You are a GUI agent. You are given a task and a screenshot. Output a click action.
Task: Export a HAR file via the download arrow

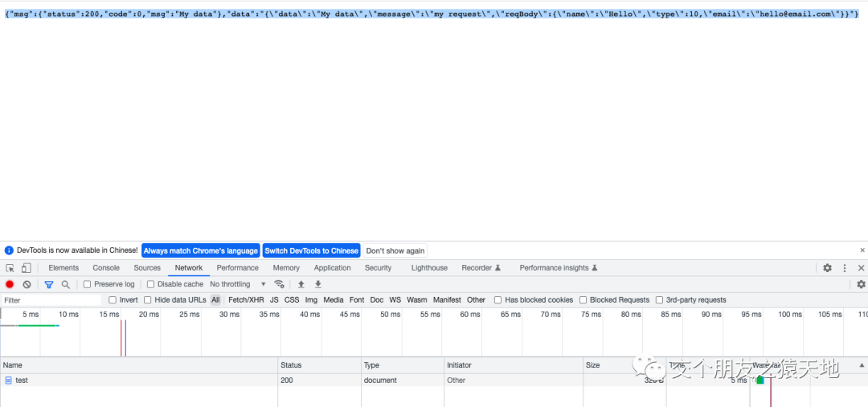tap(318, 284)
